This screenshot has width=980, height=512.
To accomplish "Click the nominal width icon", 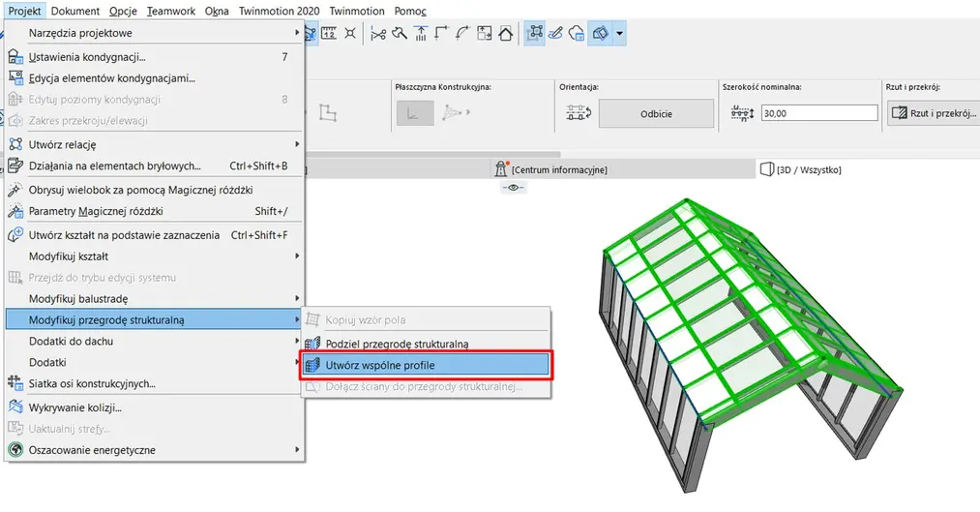I will (x=742, y=113).
